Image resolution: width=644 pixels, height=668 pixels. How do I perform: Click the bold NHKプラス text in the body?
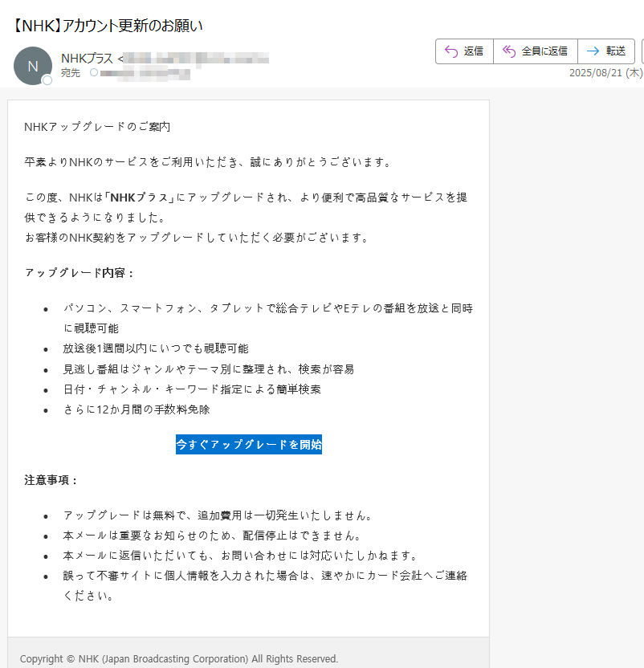coord(140,198)
